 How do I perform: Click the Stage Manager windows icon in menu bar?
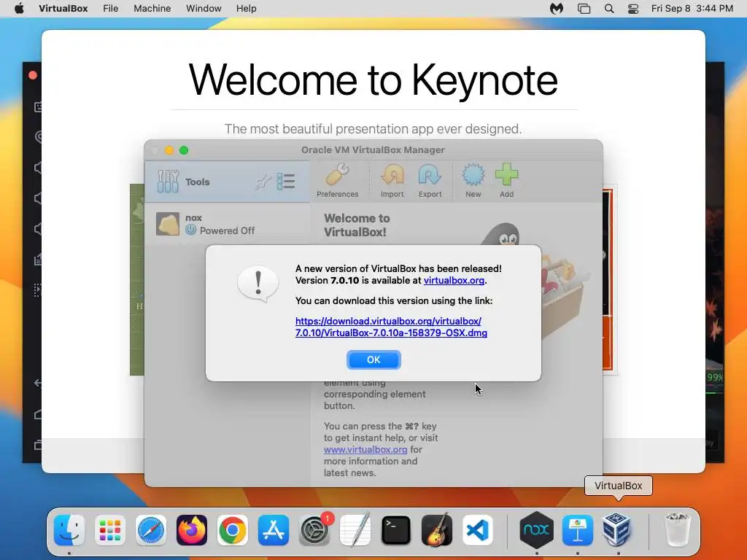pos(584,9)
